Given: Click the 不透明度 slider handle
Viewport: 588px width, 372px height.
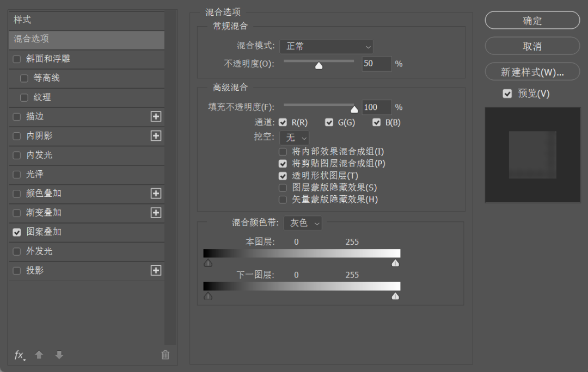Looking at the screenshot, I should [318, 66].
